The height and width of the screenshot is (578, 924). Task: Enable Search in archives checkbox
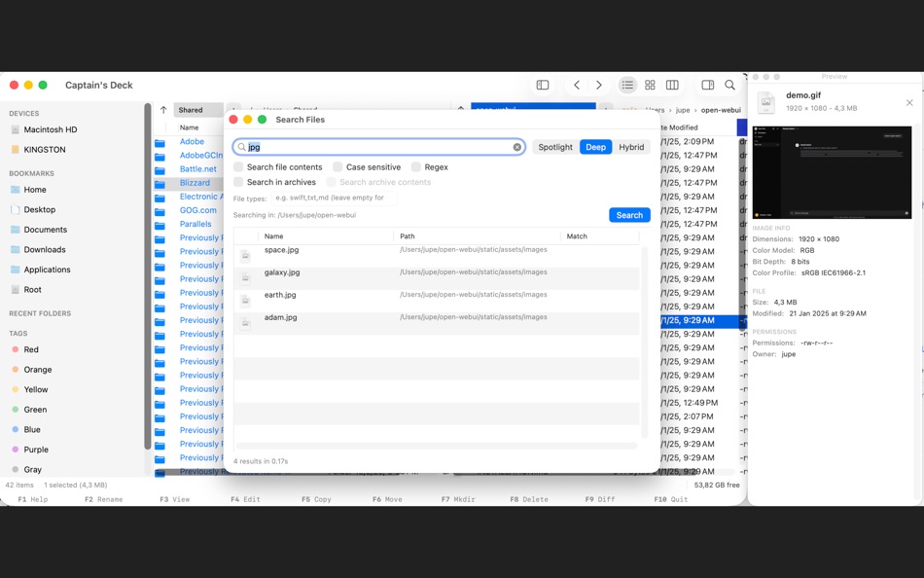(238, 182)
